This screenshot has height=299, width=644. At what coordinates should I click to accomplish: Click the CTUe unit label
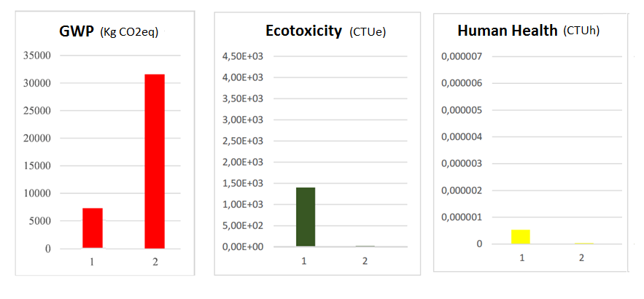[368, 32]
